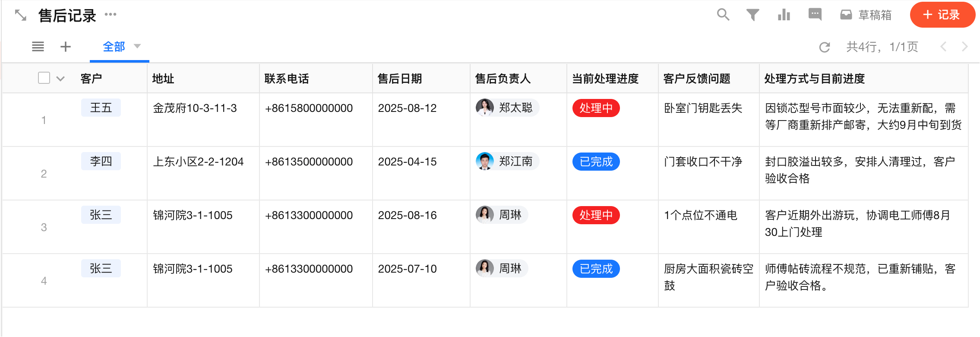Add a new view with plus icon
This screenshot has width=980, height=337.
(66, 47)
